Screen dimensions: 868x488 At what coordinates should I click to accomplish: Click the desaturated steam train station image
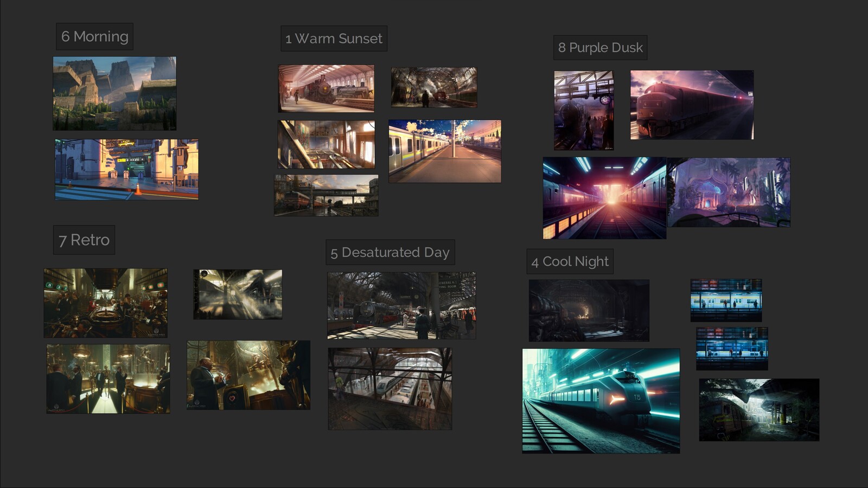click(401, 305)
